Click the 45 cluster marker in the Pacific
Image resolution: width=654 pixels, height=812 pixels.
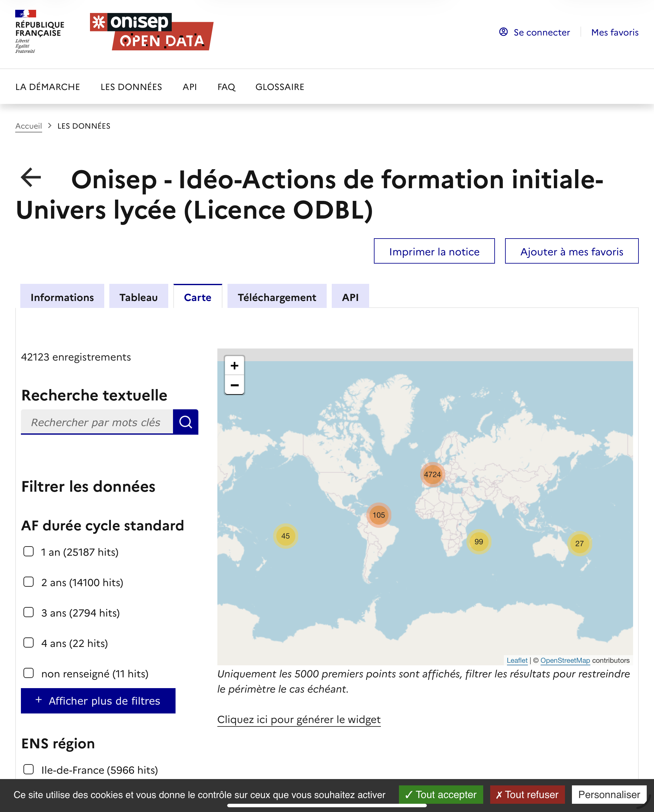tap(285, 535)
